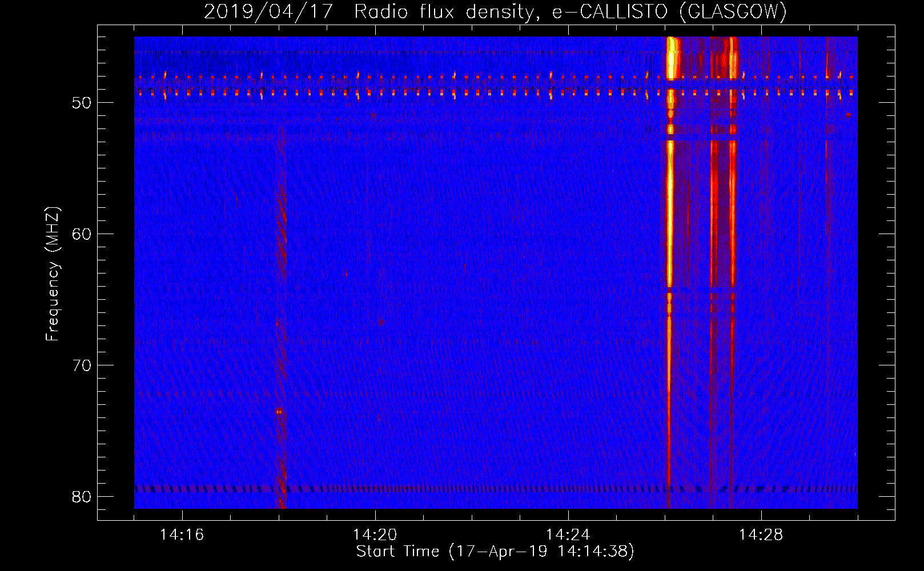Click the 14:24 time tick label

click(x=568, y=535)
